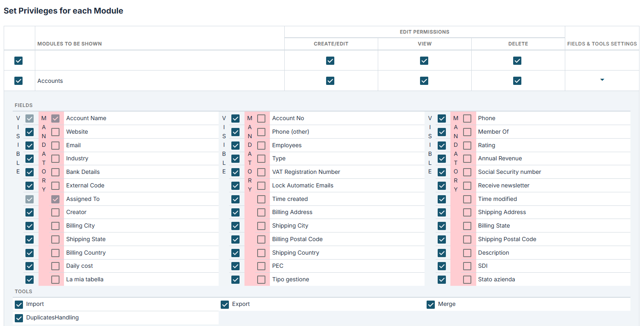The width and height of the screenshot is (644, 326).
Task: Uncheck the DuplicatesHandling tool
Action: (19, 318)
